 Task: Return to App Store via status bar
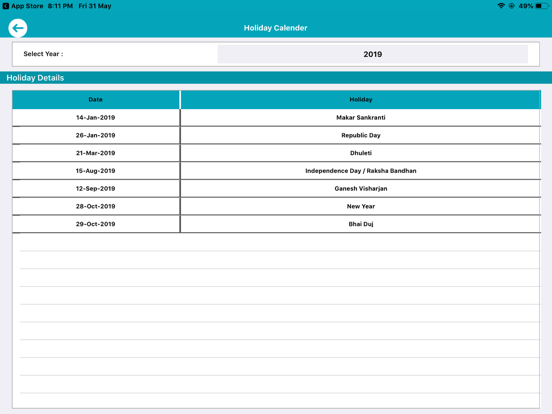(23, 6)
